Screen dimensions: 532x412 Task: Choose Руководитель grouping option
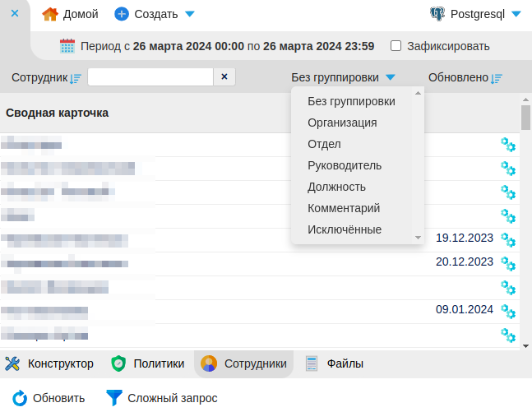click(345, 165)
